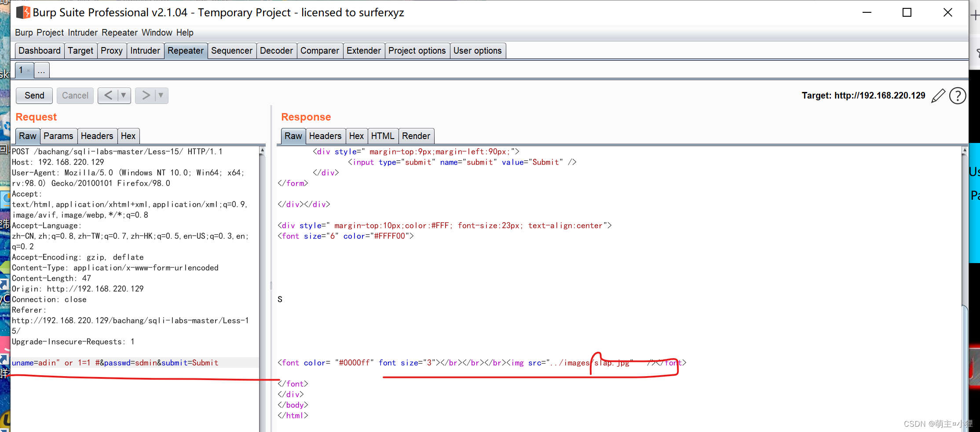Open the Project menu

pyautogui.click(x=50, y=33)
